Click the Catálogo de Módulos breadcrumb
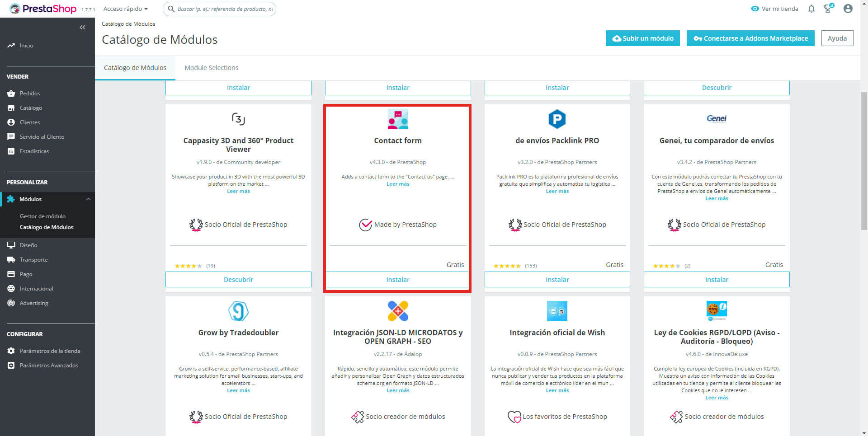Screen dimensions: 868x436 [x=128, y=24]
